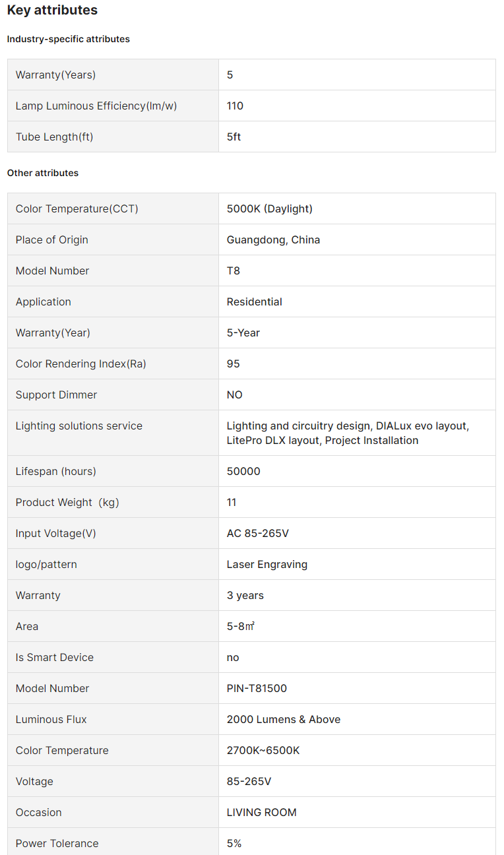Click the Lighting solutions service description text
The height and width of the screenshot is (855, 504).
[x=348, y=433]
